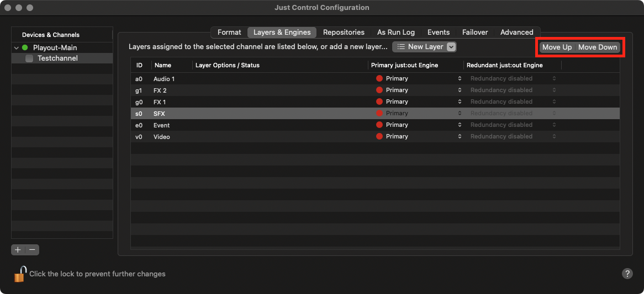The width and height of the screenshot is (644, 294).
Task: Open Primary engine dropdown for Audio 1
Action: (460, 78)
